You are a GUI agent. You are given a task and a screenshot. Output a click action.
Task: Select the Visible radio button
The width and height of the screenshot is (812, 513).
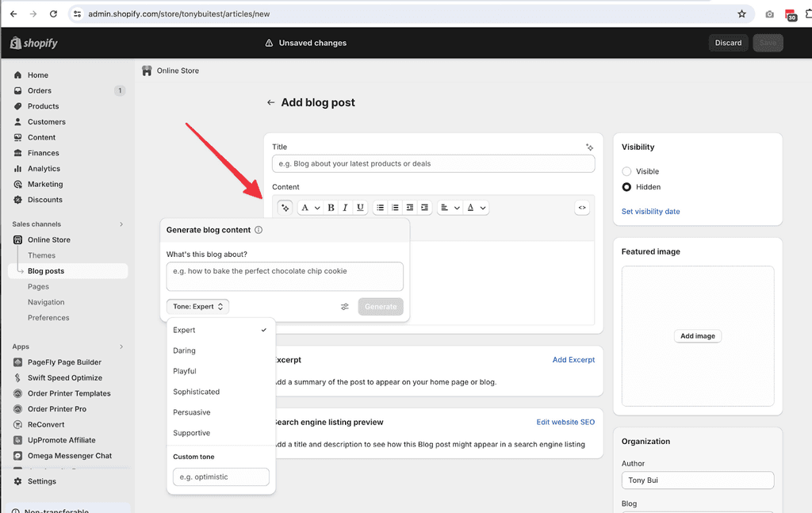click(626, 171)
